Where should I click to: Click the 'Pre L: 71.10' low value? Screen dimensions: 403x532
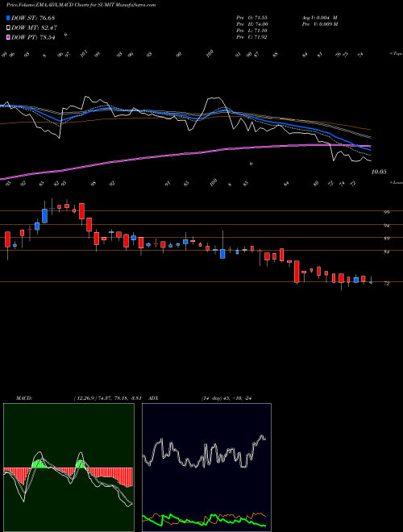pyautogui.click(x=251, y=31)
